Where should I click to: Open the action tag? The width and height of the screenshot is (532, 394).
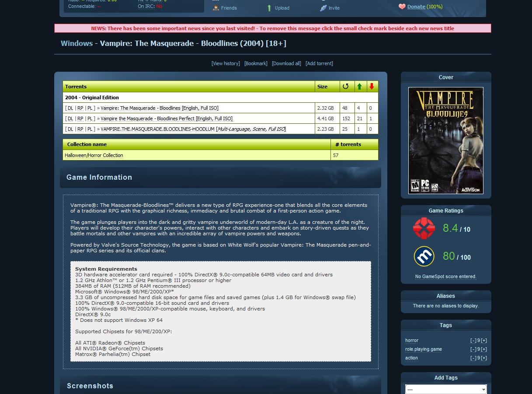coord(411,358)
